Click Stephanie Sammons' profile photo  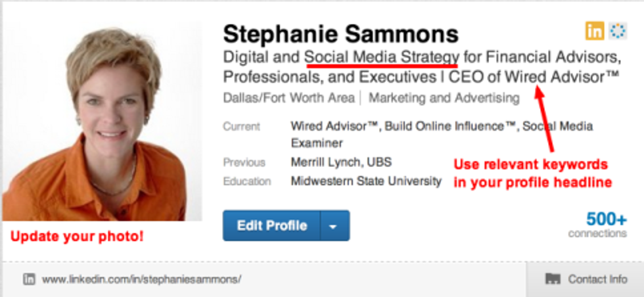click(x=102, y=122)
